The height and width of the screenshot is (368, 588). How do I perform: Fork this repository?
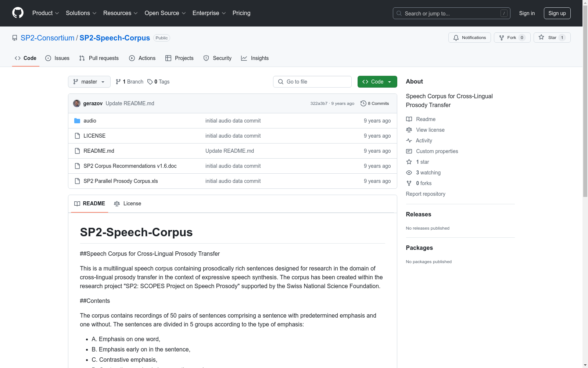(x=512, y=38)
